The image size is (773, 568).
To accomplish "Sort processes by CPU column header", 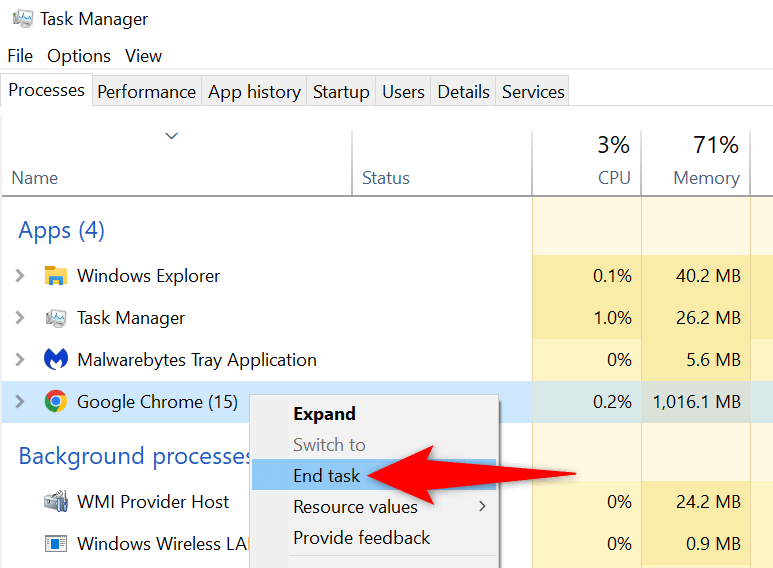I will coord(613,178).
